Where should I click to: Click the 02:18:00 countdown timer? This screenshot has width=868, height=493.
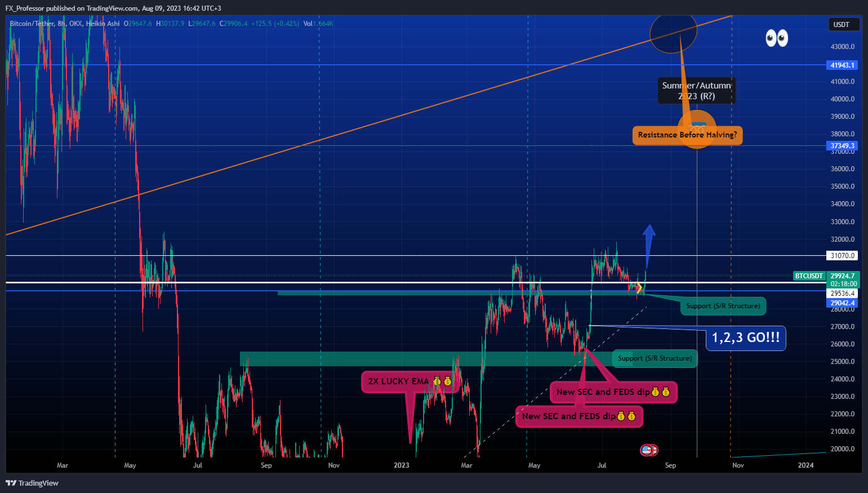click(x=843, y=284)
